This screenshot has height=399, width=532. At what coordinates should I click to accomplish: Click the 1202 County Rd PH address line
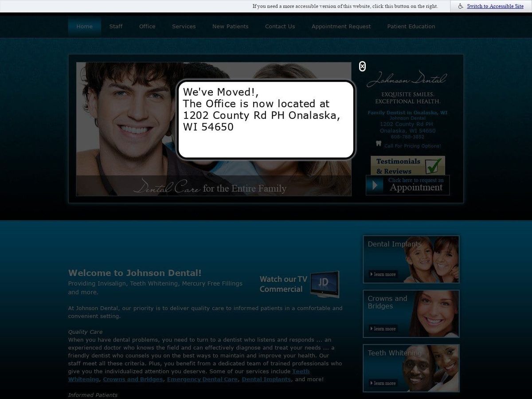407,124
